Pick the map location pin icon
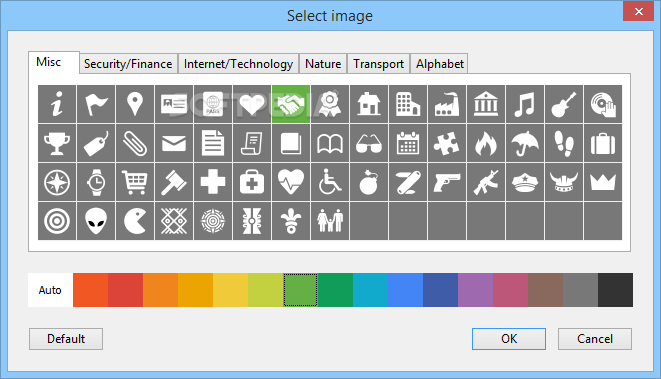 (135, 104)
